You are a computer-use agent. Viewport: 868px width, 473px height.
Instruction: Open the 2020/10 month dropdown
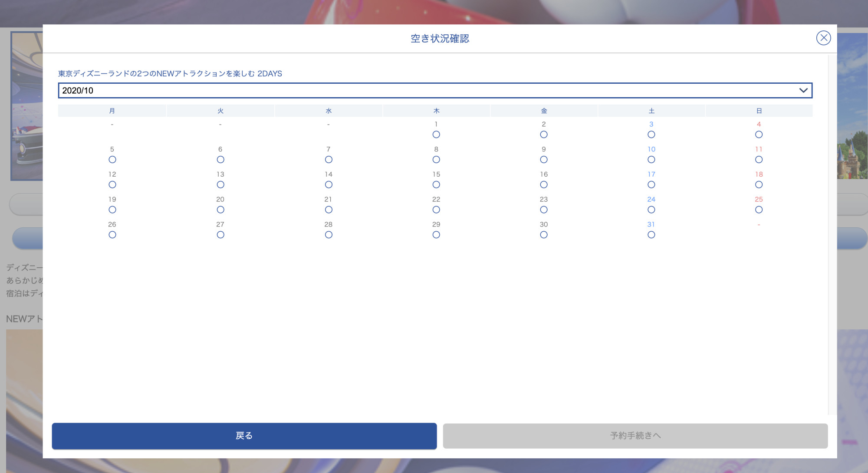(435, 90)
